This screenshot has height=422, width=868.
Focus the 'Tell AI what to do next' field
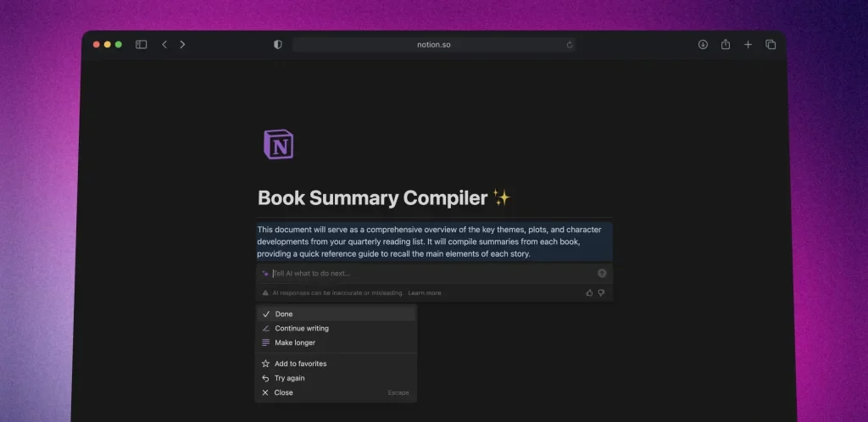click(x=434, y=273)
